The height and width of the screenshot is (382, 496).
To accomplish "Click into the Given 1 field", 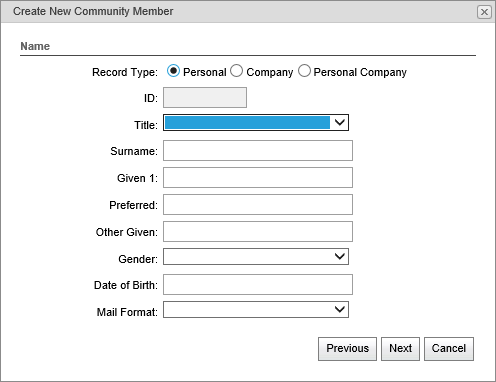I will coord(258,178).
